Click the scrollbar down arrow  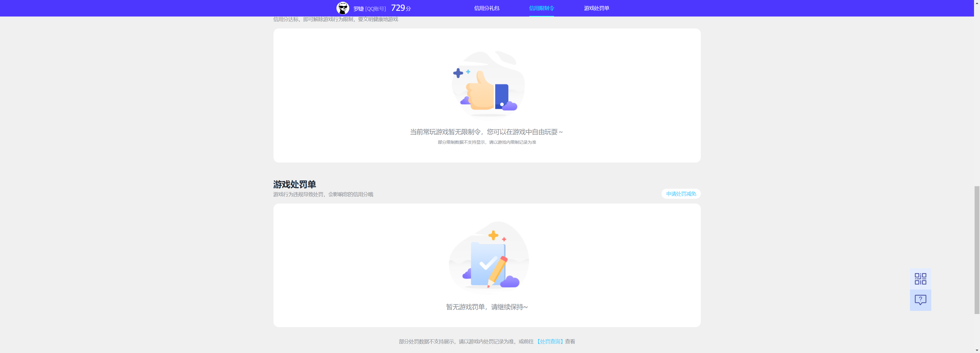coord(977,350)
